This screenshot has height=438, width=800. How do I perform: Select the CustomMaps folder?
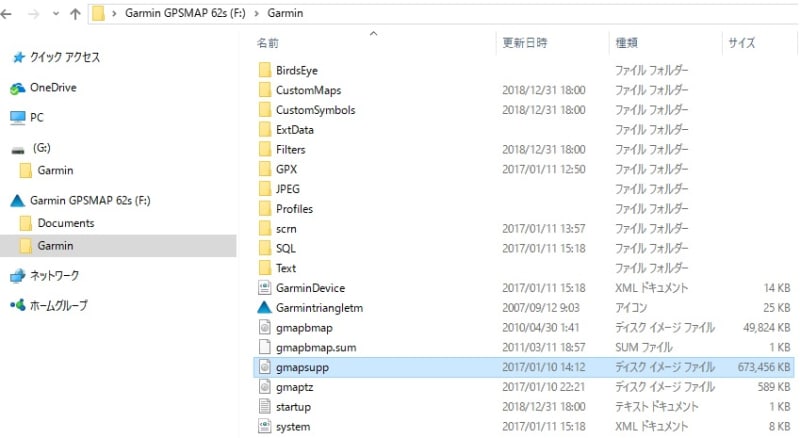308,90
